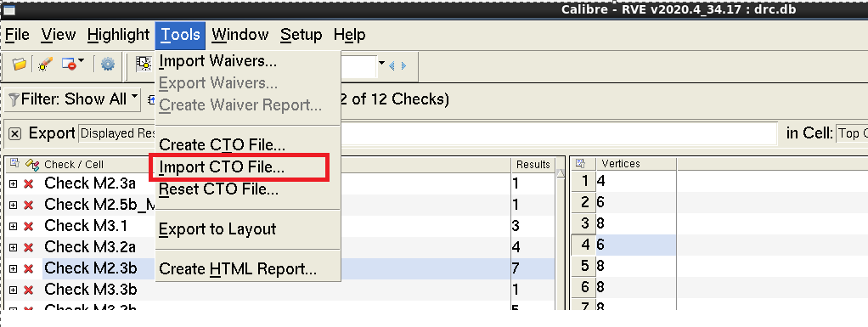Click window system icon in title bar
Screen dimensions: 868x327
8,9
